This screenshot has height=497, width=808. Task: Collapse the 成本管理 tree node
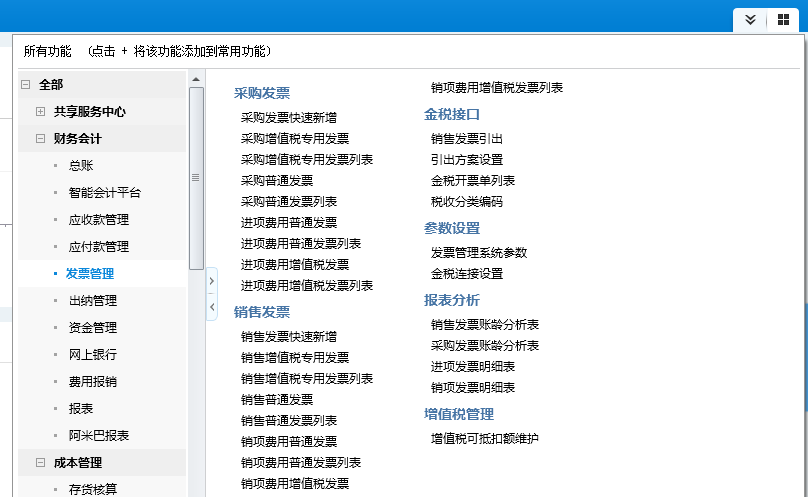point(41,463)
